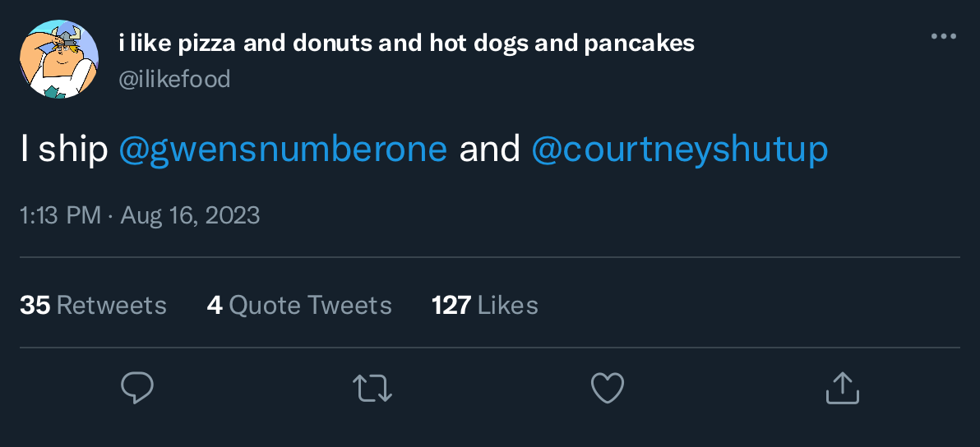The width and height of the screenshot is (980, 447).
Task: Retweet using the arrows icon
Action: click(x=372, y=388)
